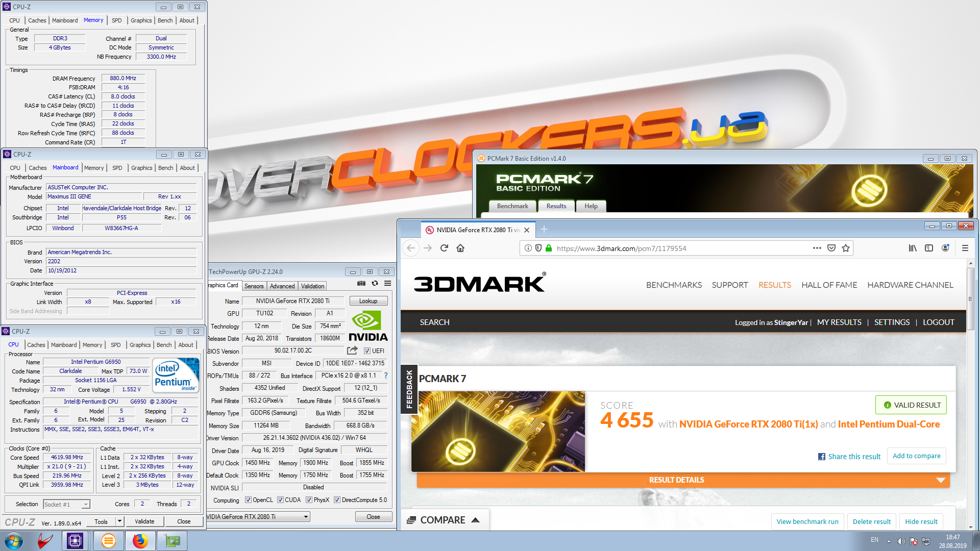Refresh GPU-Z readings

375,284
